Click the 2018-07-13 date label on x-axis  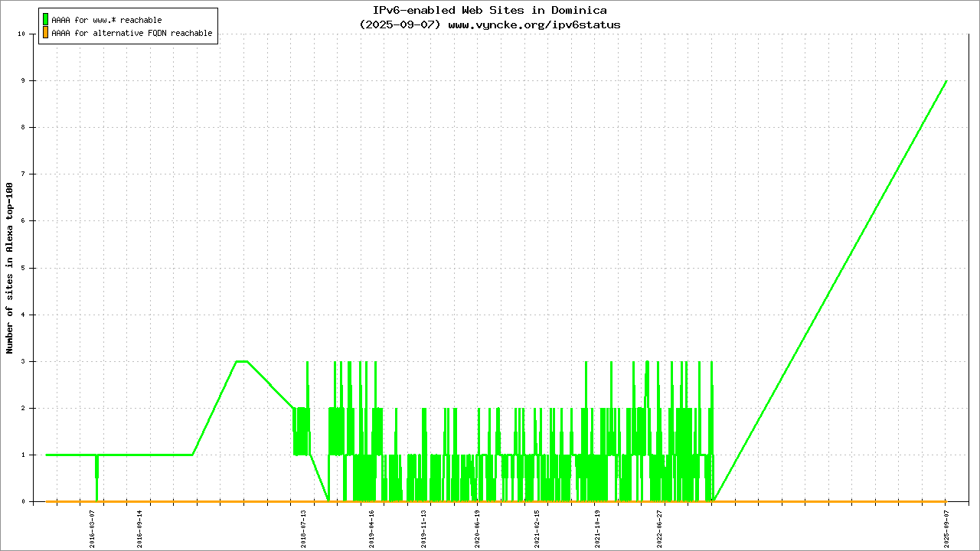click(x=304, y=529)
